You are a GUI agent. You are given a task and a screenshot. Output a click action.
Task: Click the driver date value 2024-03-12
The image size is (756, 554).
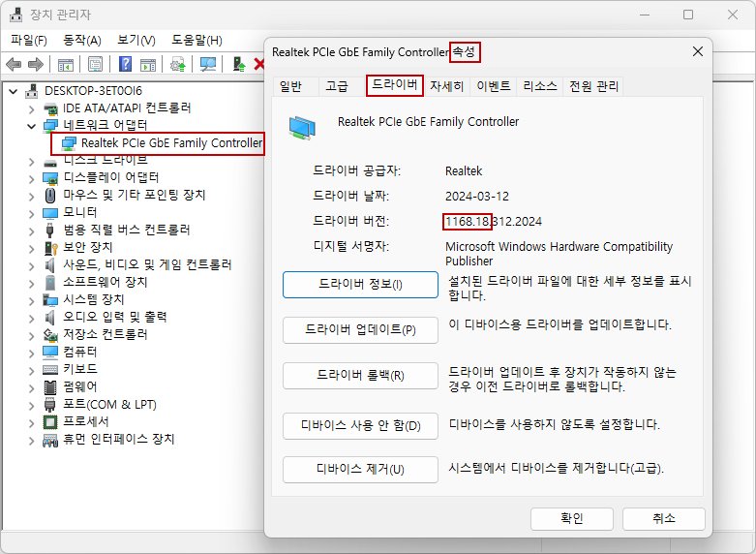(477, 197)
